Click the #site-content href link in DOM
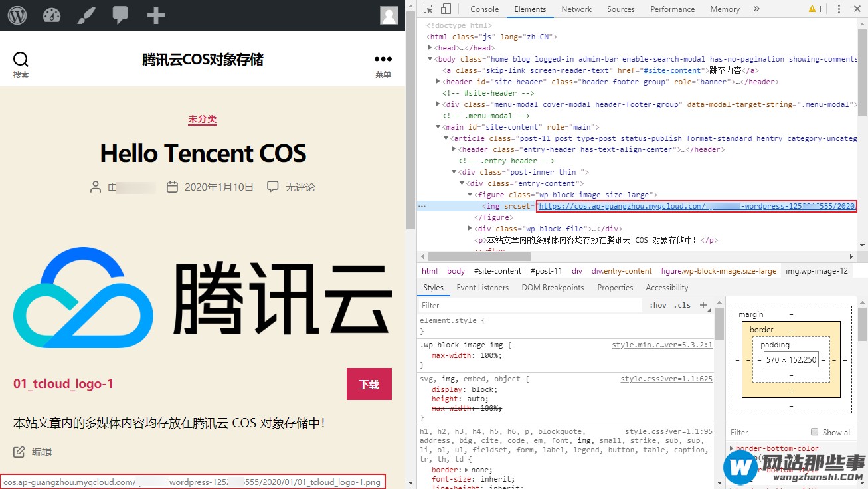 pyautogui.click(x=672, y=70)
